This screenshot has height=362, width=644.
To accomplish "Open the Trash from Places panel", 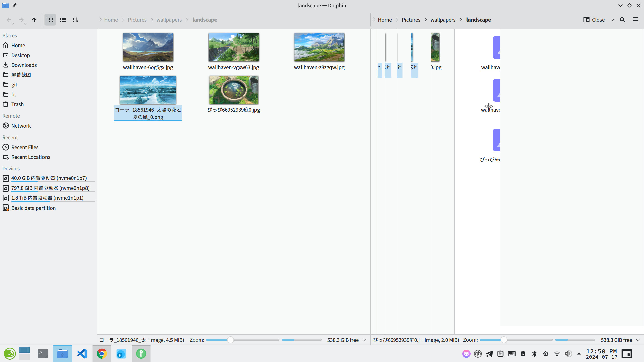I will pos(17,104).
